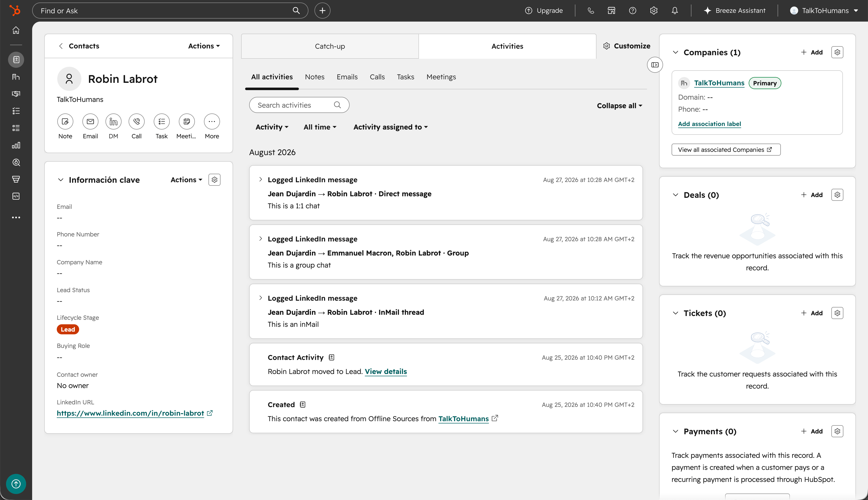Expand the InMail thread activity

click(260, 298)
